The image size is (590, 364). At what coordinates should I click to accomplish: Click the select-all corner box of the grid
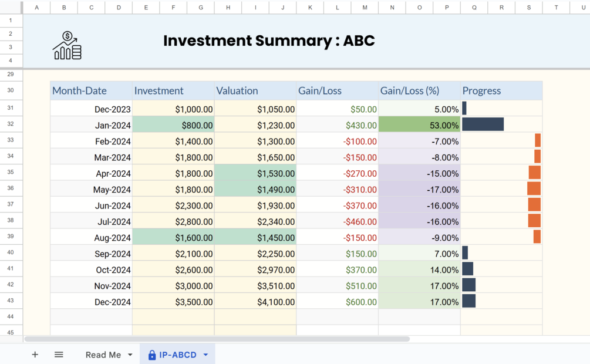11,7
